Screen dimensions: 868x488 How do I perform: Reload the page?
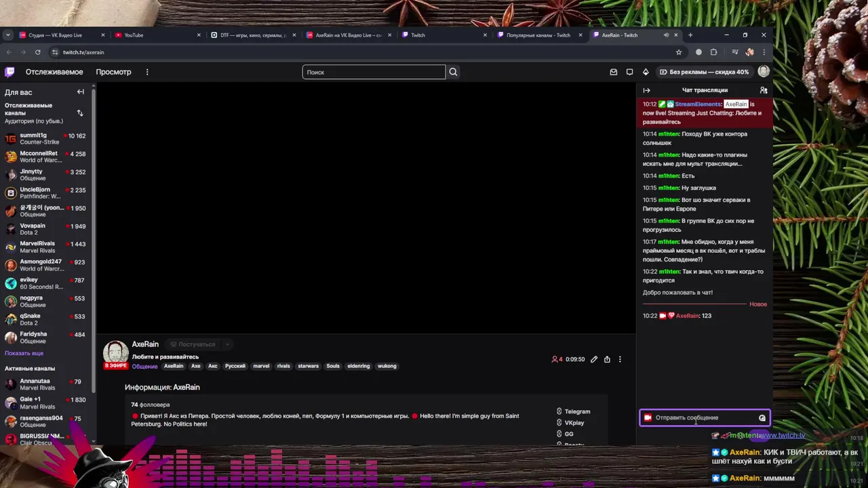[x=37, y=52]
